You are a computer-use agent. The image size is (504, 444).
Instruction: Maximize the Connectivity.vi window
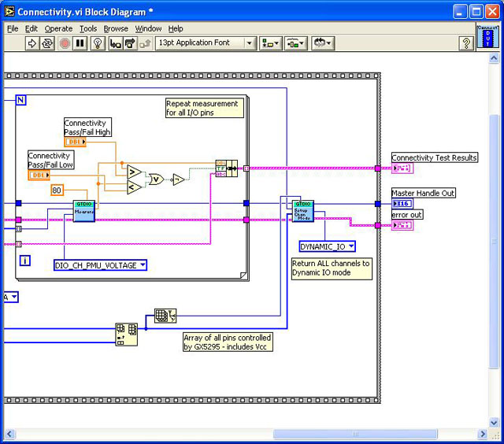[476, 12]
